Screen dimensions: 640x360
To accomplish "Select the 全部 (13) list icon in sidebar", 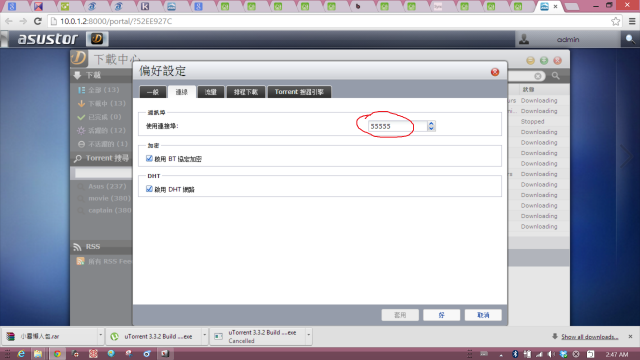I will click(82, 90).
